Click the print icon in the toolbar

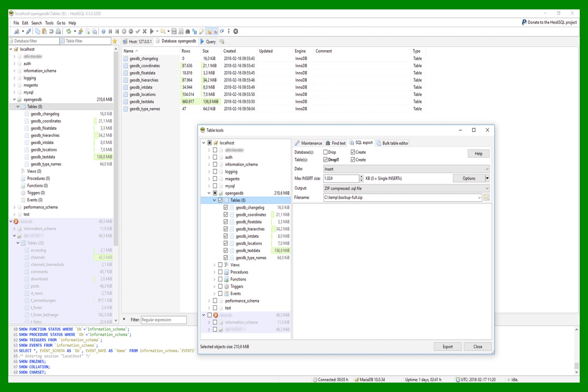click(x=58, y=31)
